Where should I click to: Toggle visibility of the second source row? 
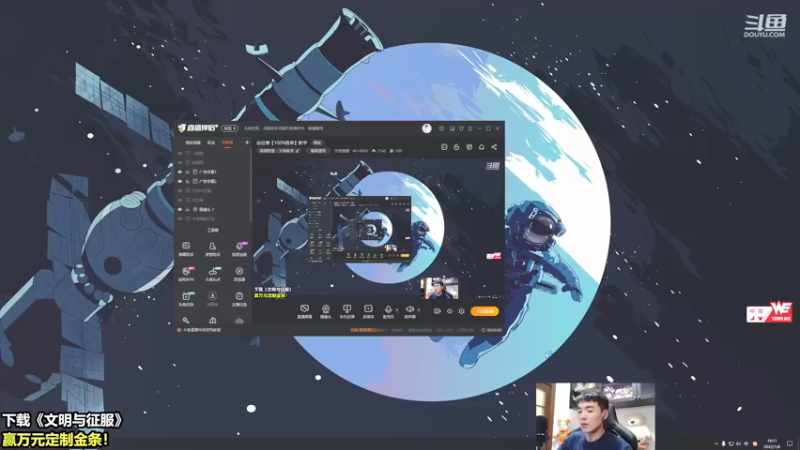click(180, 163)
